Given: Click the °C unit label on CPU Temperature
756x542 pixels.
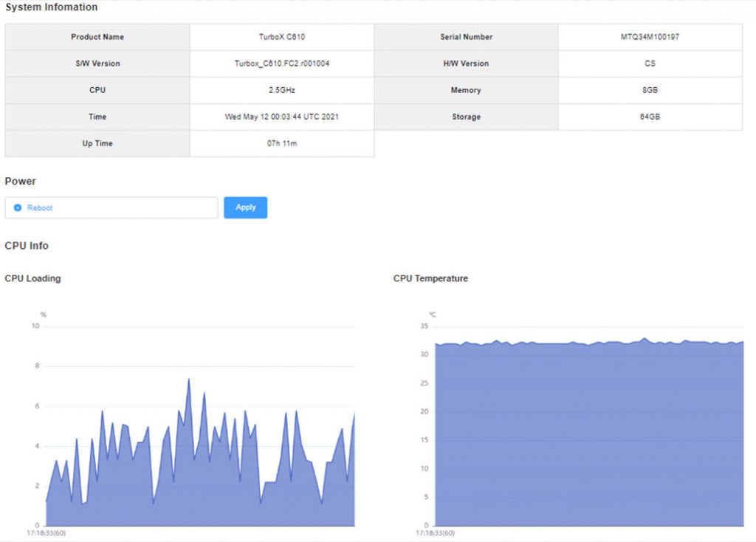Looking at the screenshot, I should point(433,315).
